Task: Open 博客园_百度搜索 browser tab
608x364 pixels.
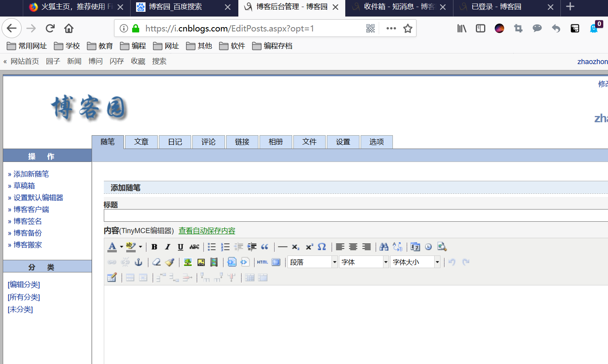Action: (175, 7)
